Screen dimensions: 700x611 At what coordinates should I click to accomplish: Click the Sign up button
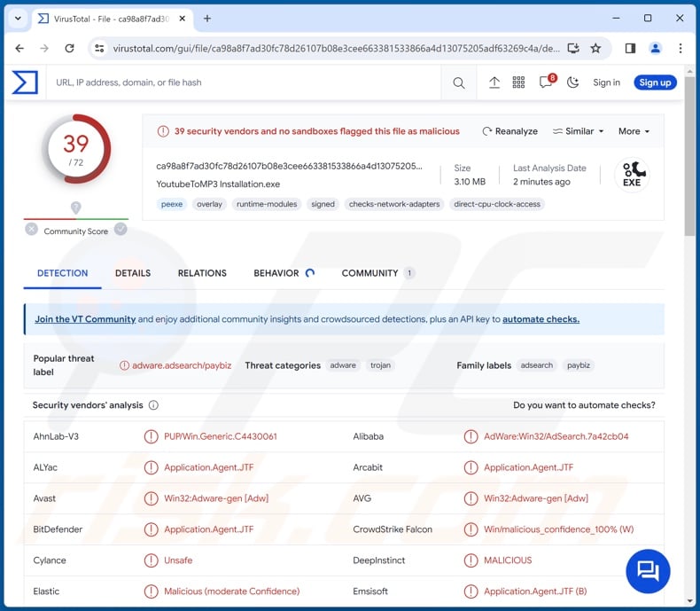tap(655, 82)
